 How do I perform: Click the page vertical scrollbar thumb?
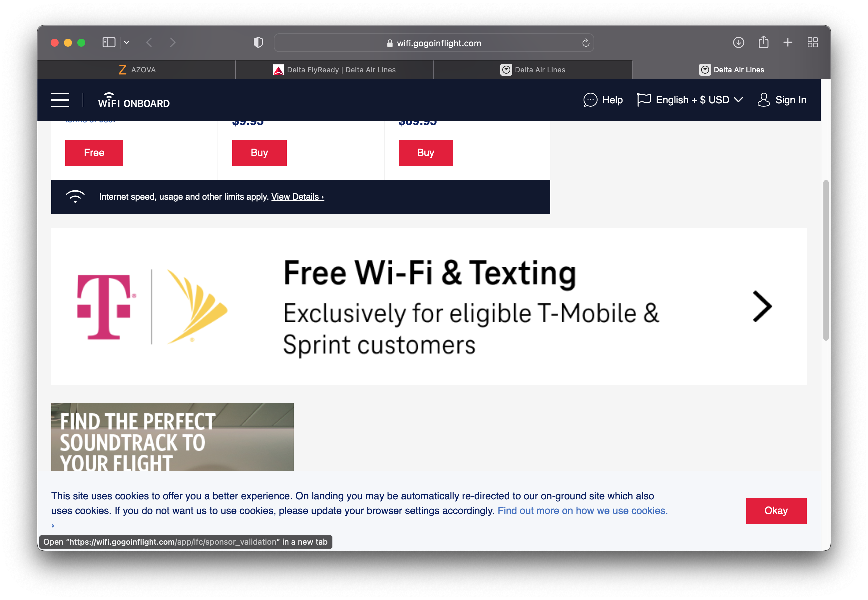tap(826, 260)
